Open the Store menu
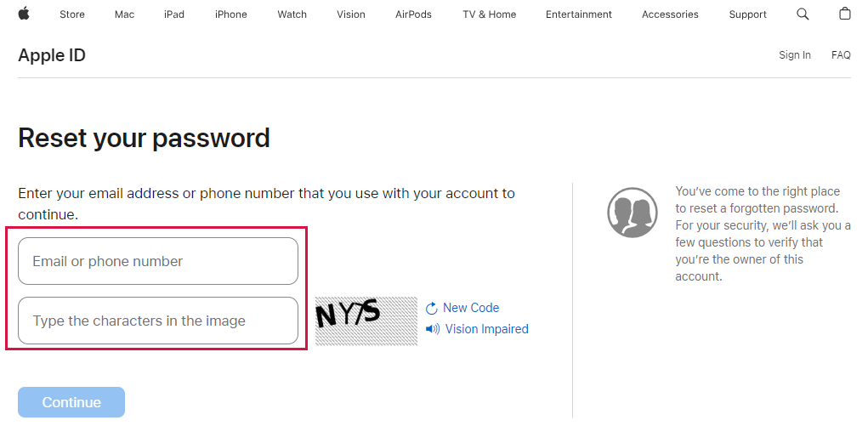 [72, 14]
